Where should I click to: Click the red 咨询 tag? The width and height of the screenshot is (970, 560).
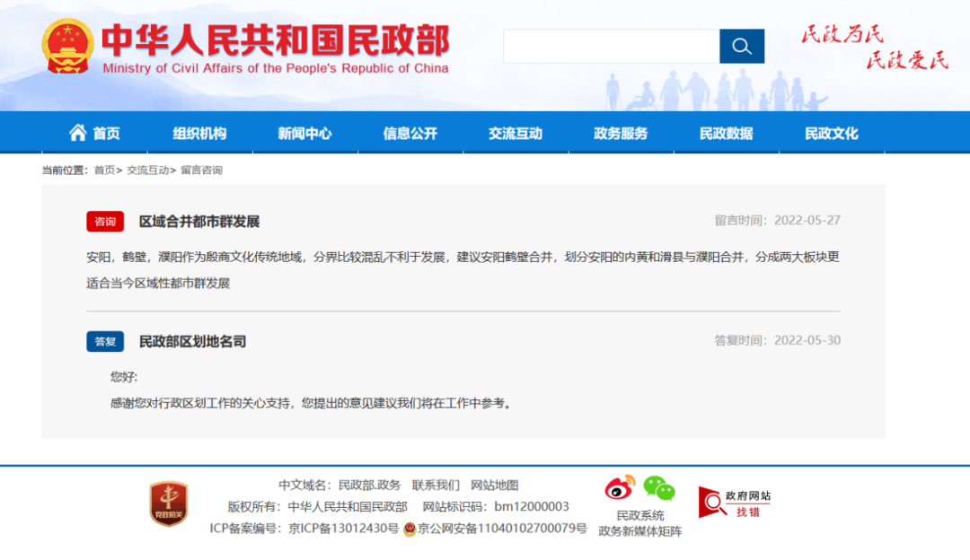click(105, 222)
